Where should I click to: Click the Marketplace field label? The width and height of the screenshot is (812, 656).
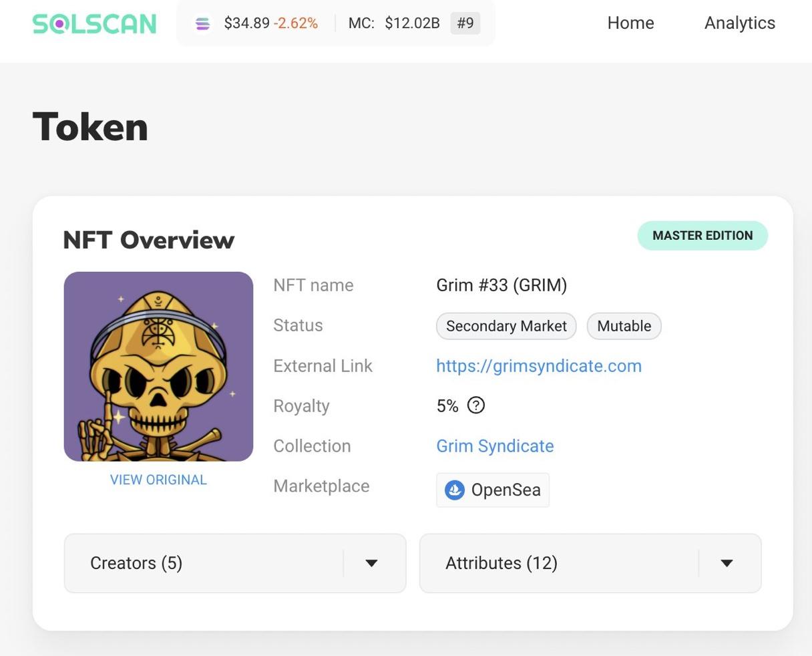coord(321,486)
